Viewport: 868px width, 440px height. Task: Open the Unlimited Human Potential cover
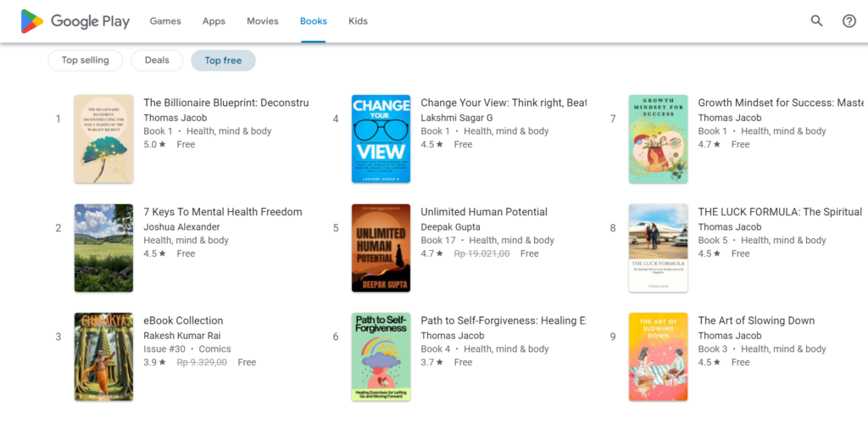[x=381, y=248]
